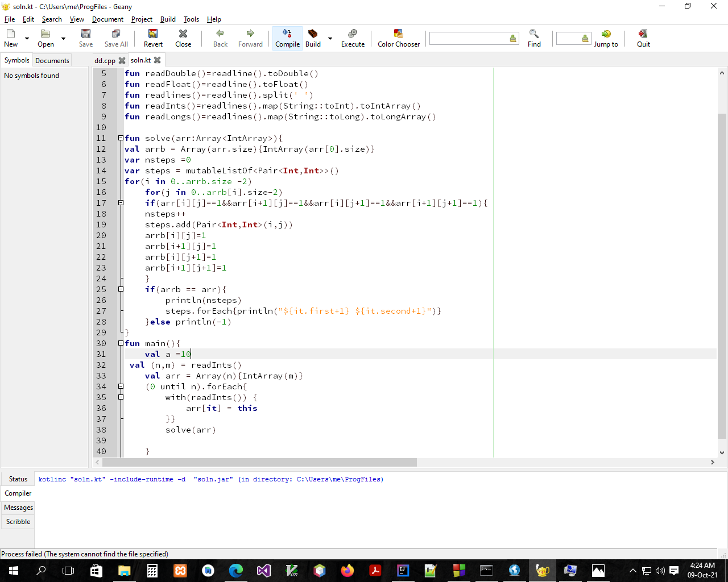Open the View menu
Screen dimensions: 728x582
[77, 19]
